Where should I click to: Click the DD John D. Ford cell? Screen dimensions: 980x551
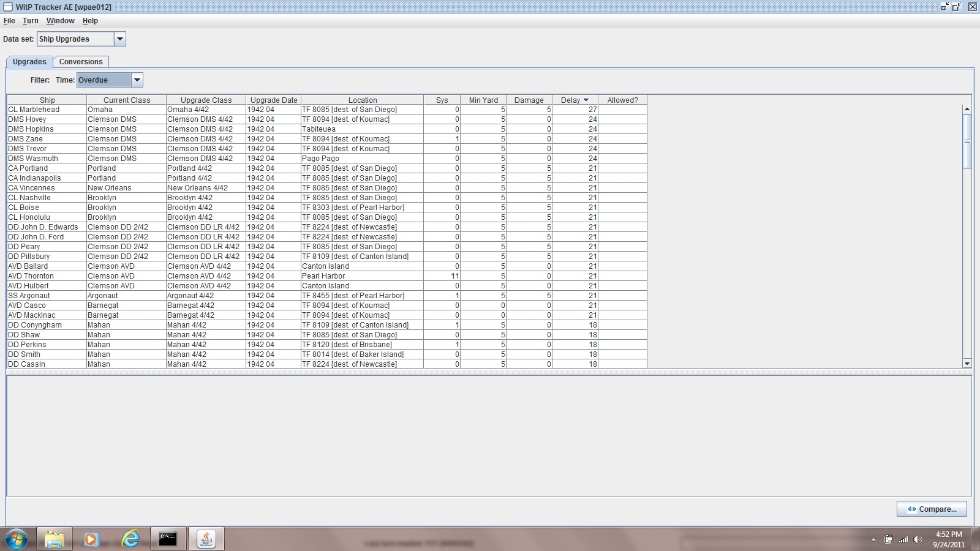click(x=47, y=237)
